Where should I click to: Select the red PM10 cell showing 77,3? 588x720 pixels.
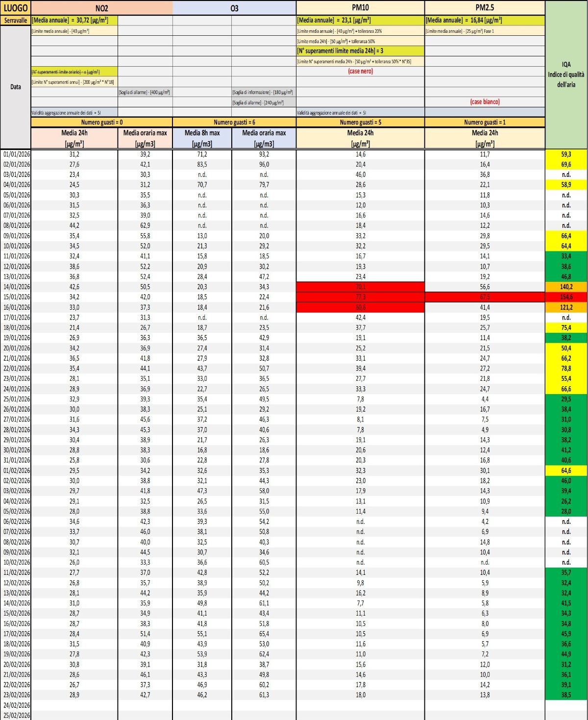tap(360, 297)
